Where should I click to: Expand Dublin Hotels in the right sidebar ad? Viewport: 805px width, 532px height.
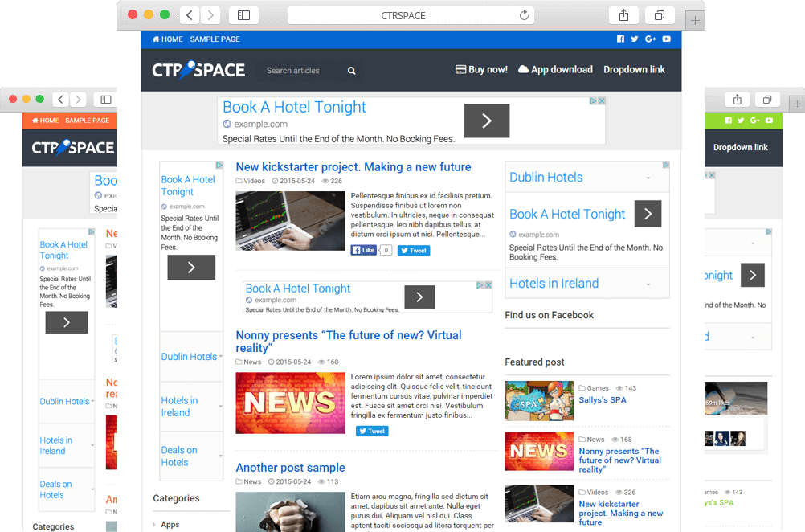pyautogui.click(x=587, y=177)
